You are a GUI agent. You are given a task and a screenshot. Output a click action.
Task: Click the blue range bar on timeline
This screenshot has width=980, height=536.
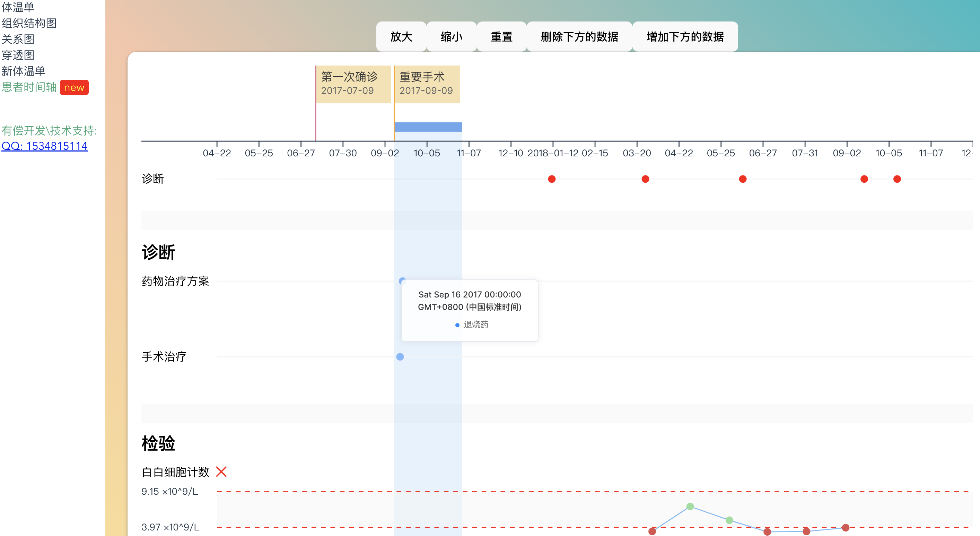tap(428, 127)
